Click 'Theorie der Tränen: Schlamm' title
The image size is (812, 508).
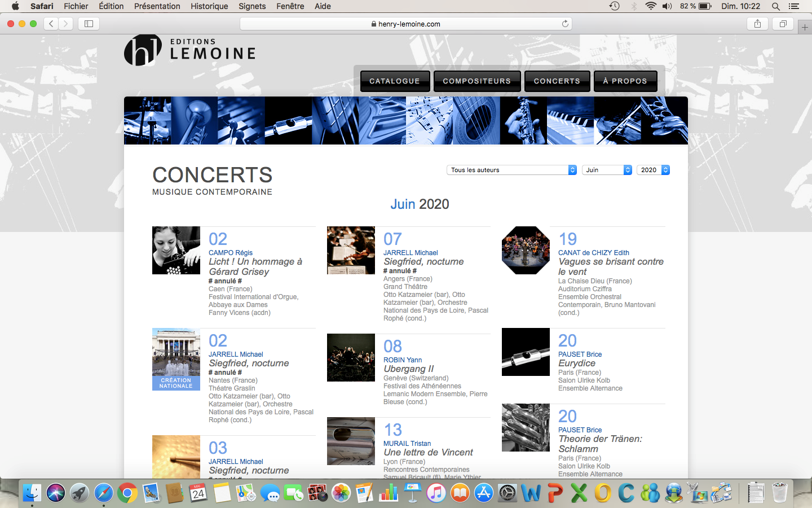(x=601, y=444)
